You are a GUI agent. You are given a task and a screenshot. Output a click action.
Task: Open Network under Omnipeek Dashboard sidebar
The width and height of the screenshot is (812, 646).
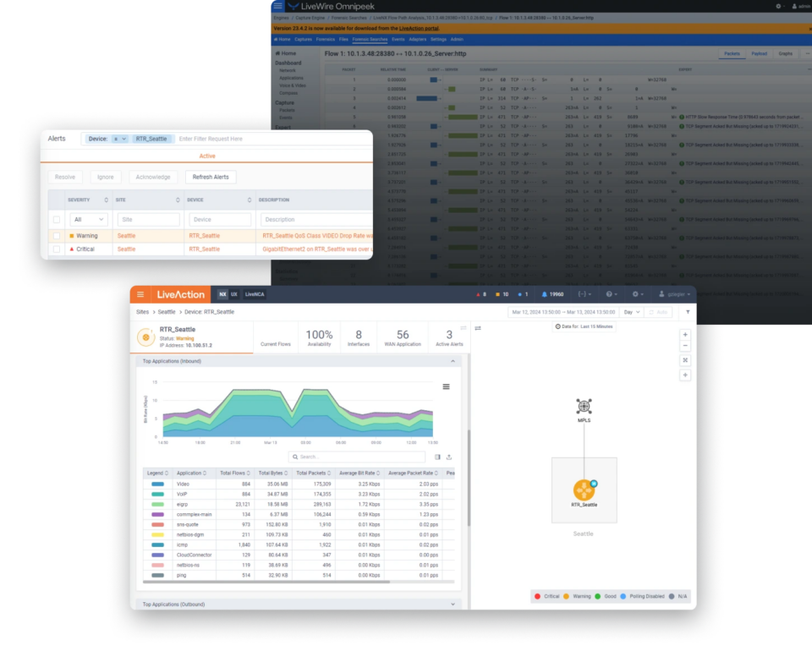point(288,70)
